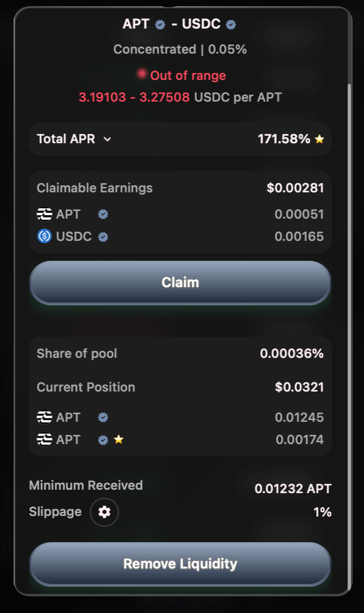Click verified badge on Claimable Earnings USDC row
This screenshot has height=613, width=364.
[x=103, y=237]
